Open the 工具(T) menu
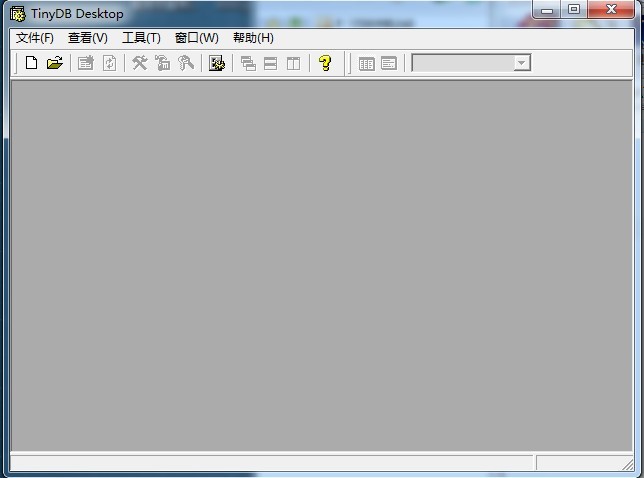 coord(141,38)
